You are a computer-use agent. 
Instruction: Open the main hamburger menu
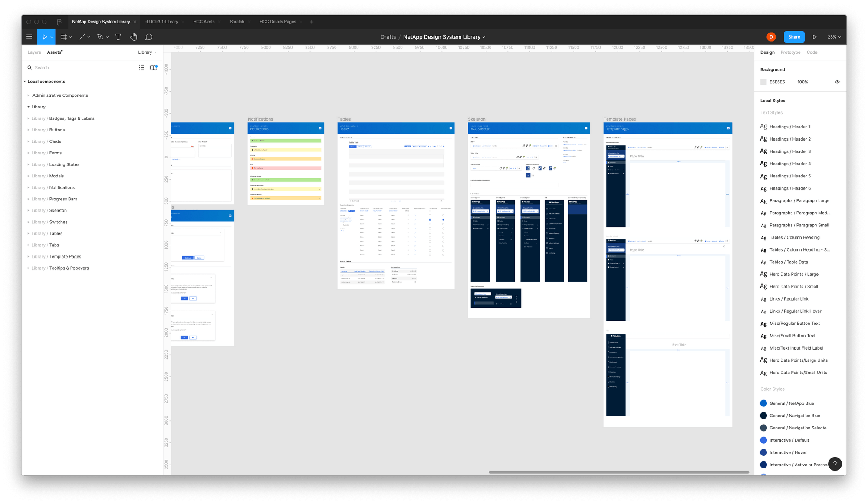[29, 37]
